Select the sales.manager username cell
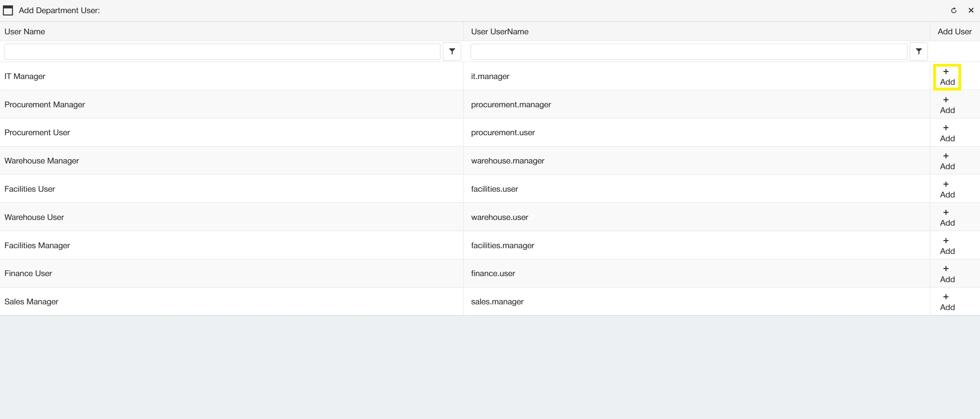The width and height of the screenshot is (980, 419). [697, 302]
